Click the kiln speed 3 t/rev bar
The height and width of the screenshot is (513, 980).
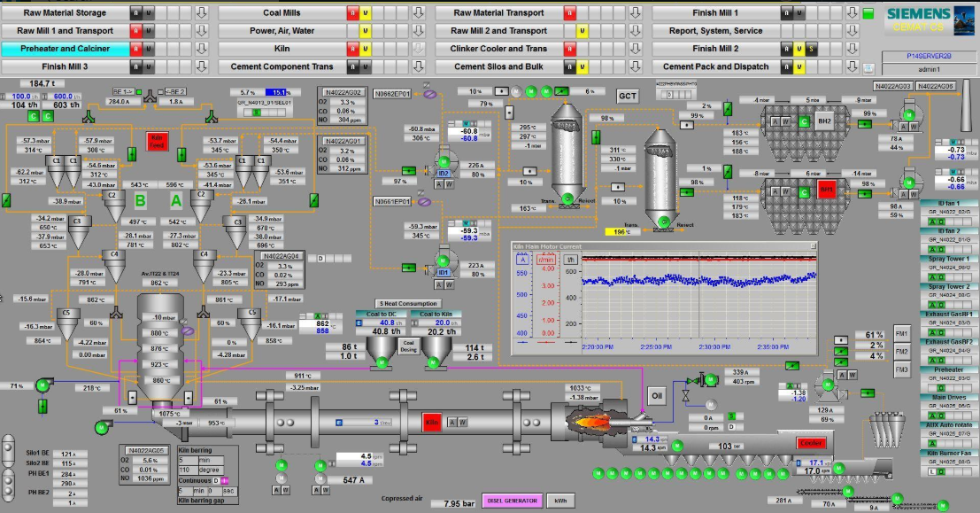[365, 423]
